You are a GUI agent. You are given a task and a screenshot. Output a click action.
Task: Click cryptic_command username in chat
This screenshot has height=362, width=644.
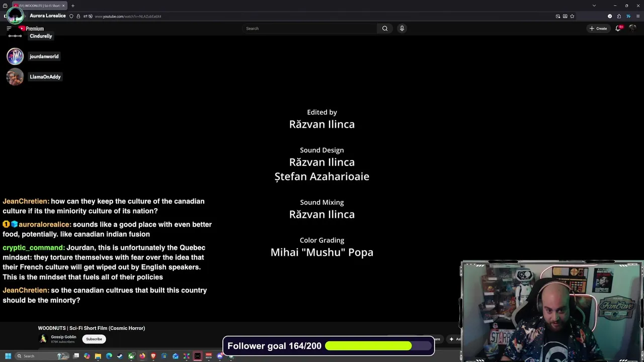pyautogui.click(x=34, y=248)
